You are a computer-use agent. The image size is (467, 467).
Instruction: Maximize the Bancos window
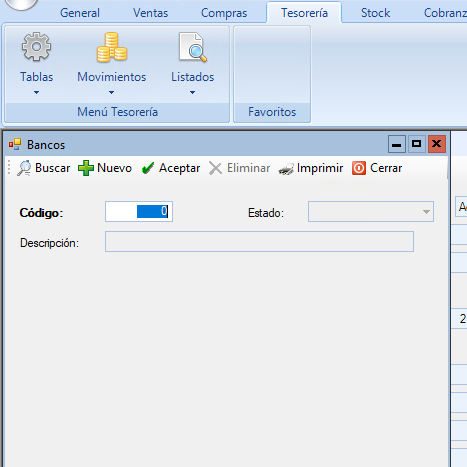[x=417, y=144]
